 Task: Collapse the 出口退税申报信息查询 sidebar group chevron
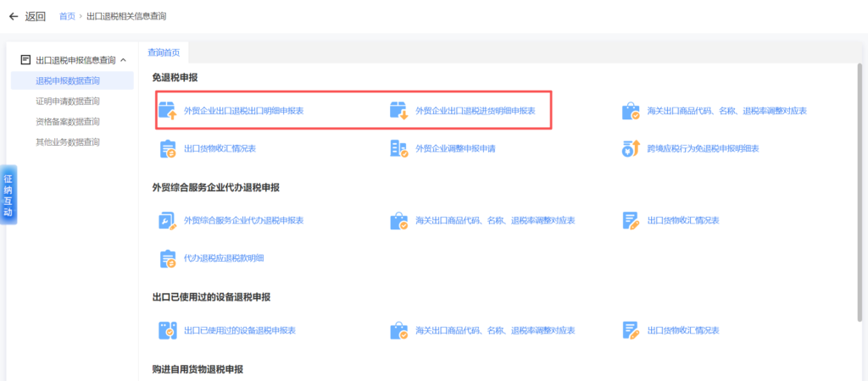[x=124, y=60]
